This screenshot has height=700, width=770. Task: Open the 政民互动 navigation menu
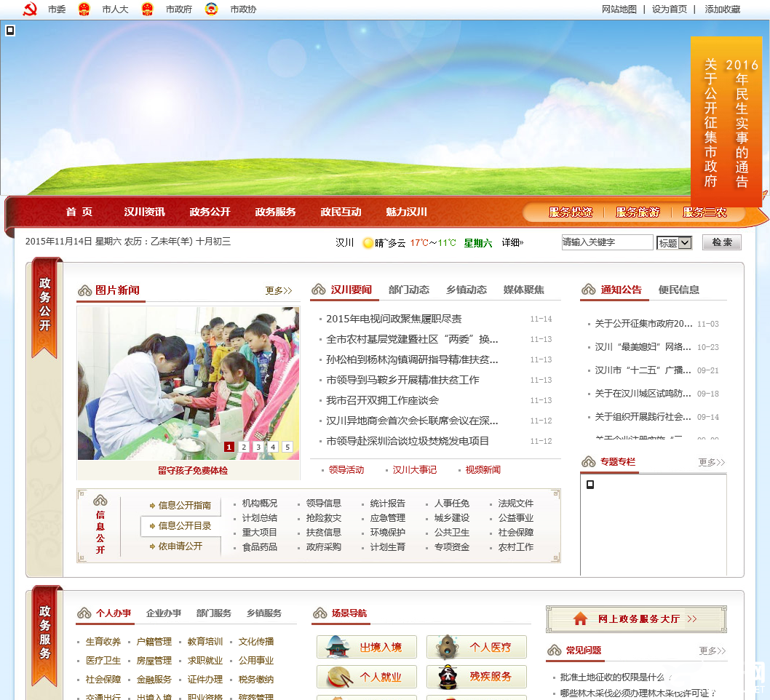point(343,212)
